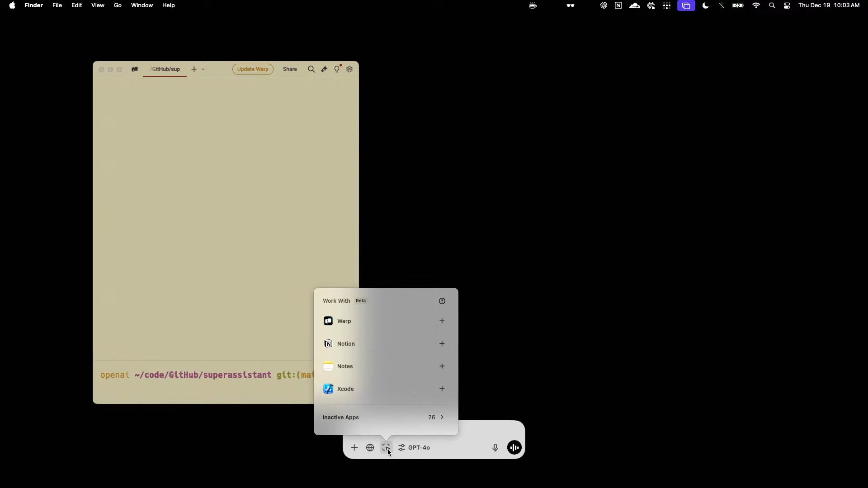The width and height of the screenshot is (868, 488).
Task: Open Wi-Fi status in menu bar
Action: click(x=756, y=5)
